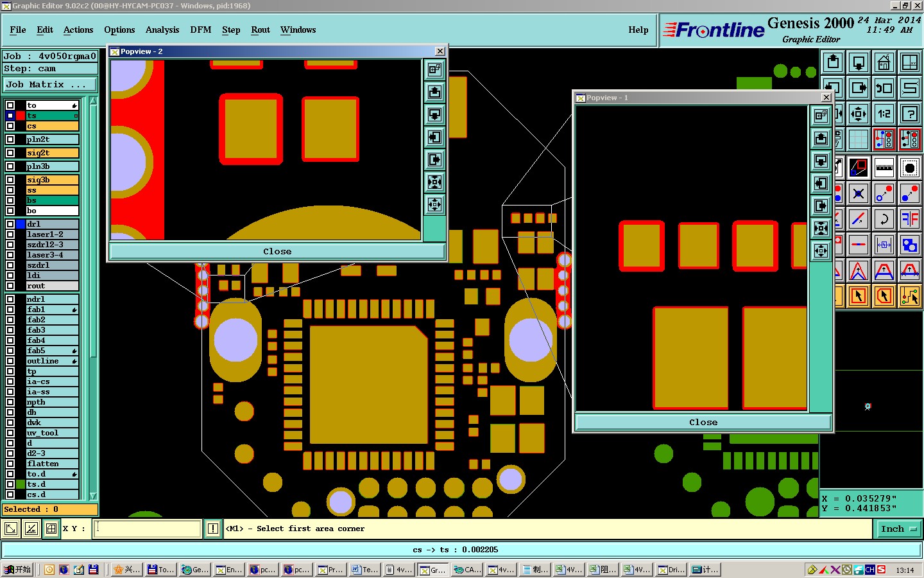This screenshot has height=578, width=924.
Task: Click the inward arrows zoom icon in Popview-1
Action: click(x=821, y=229)
